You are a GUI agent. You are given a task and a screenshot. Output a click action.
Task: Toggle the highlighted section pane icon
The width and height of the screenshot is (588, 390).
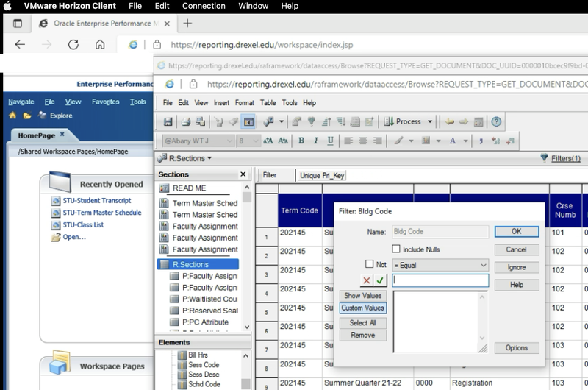(x=248, y=121)
